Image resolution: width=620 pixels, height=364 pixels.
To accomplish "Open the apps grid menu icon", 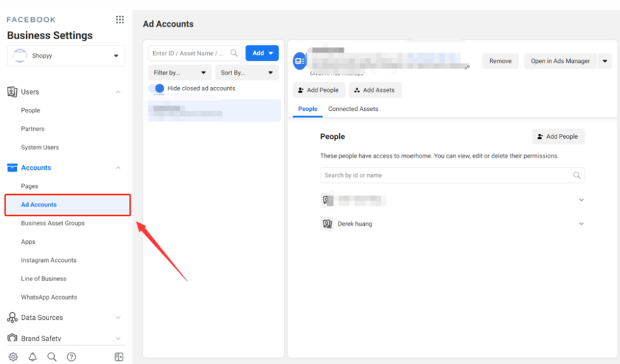I will (120, 20).
